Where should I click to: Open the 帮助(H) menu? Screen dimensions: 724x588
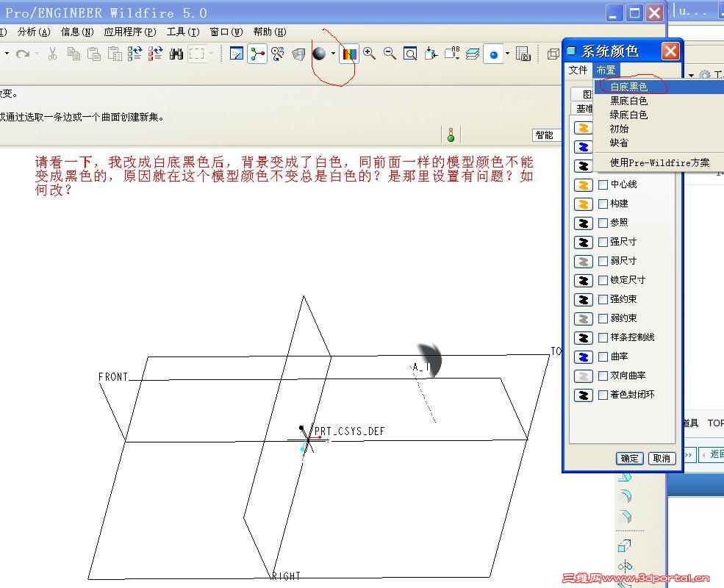click(270, 32)
